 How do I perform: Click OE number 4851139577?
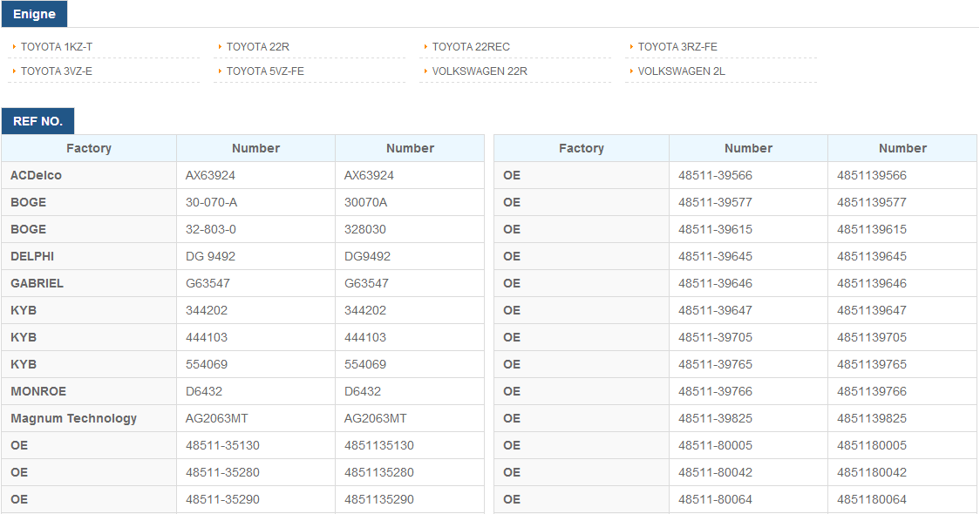pos(902,202)
